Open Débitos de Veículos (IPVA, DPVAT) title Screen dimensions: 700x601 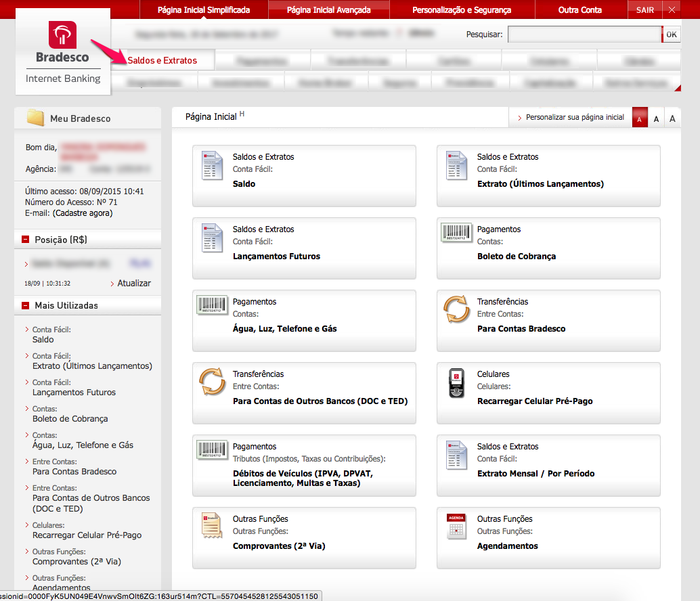tap(303, 478)
